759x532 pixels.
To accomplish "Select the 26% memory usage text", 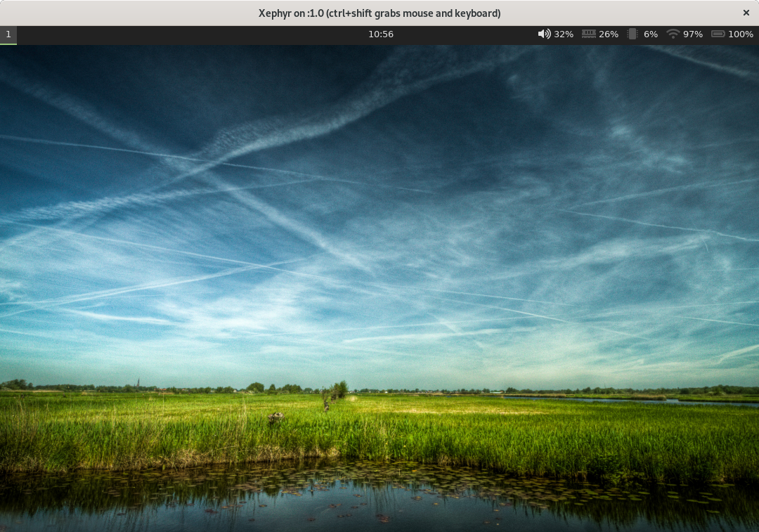I will point(609,34).
